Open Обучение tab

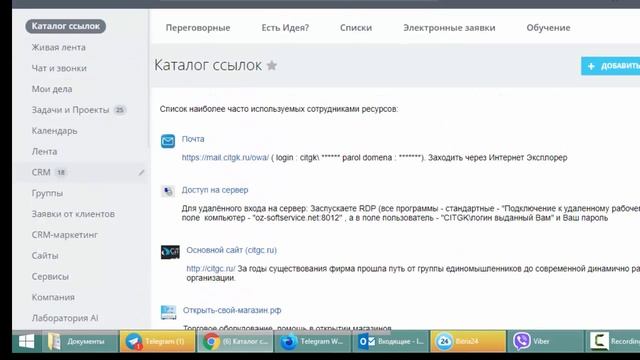(x=548, y=28)
